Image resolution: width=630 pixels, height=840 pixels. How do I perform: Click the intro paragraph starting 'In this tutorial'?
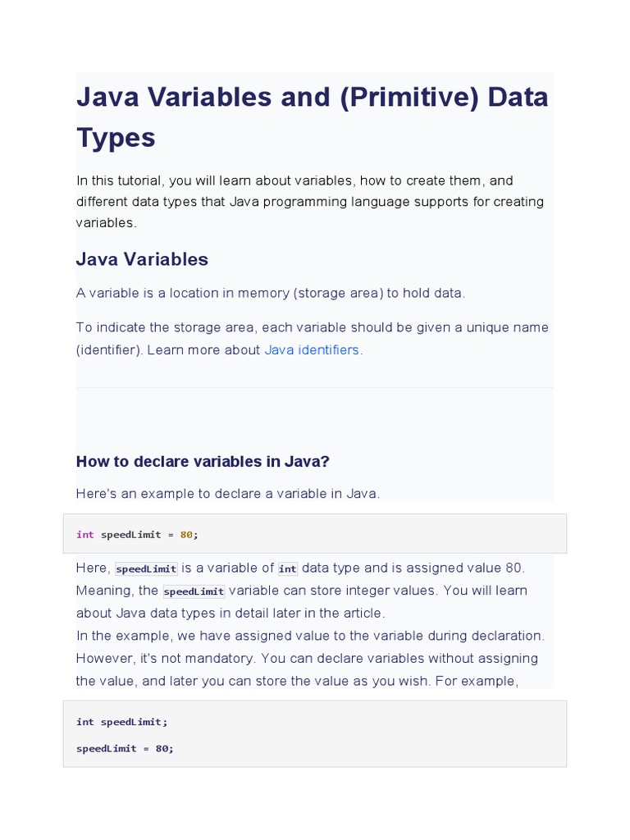[309, 201]
